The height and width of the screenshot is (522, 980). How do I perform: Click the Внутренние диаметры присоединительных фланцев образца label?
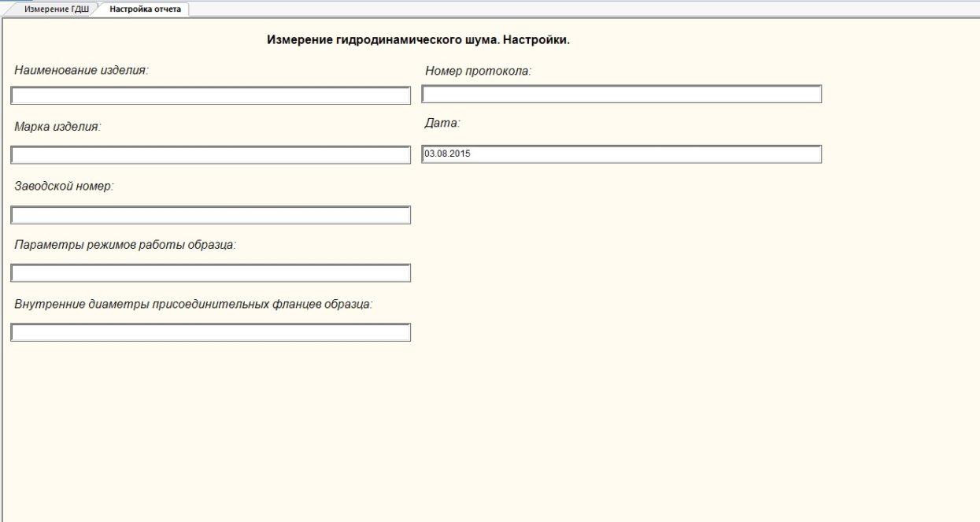[x=194, y=303]
